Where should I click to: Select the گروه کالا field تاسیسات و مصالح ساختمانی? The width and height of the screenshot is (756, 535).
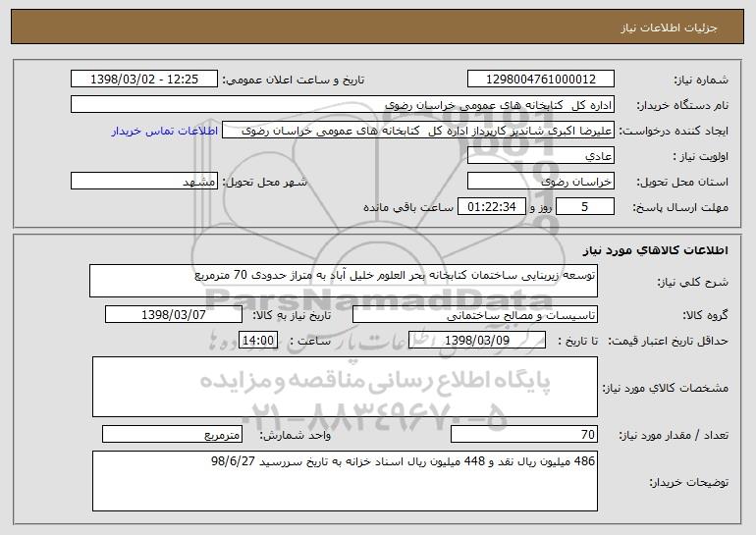click(448, 315)
